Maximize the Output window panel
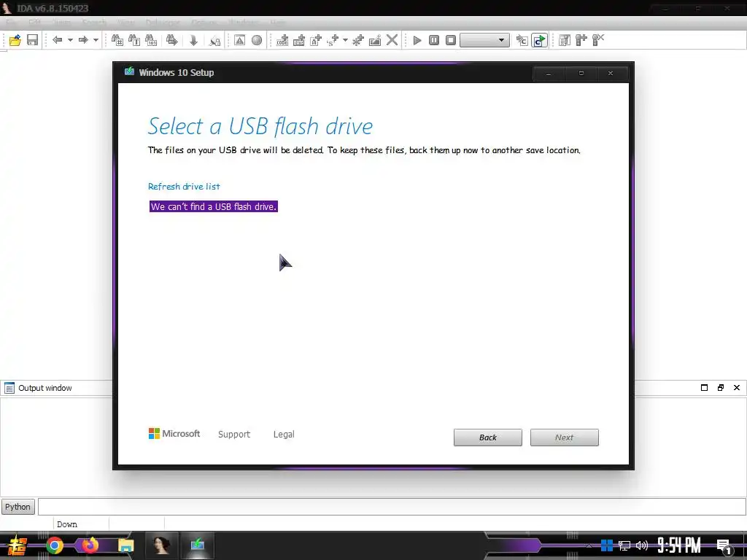Viewport: 747px width, 560px height. 704,388
